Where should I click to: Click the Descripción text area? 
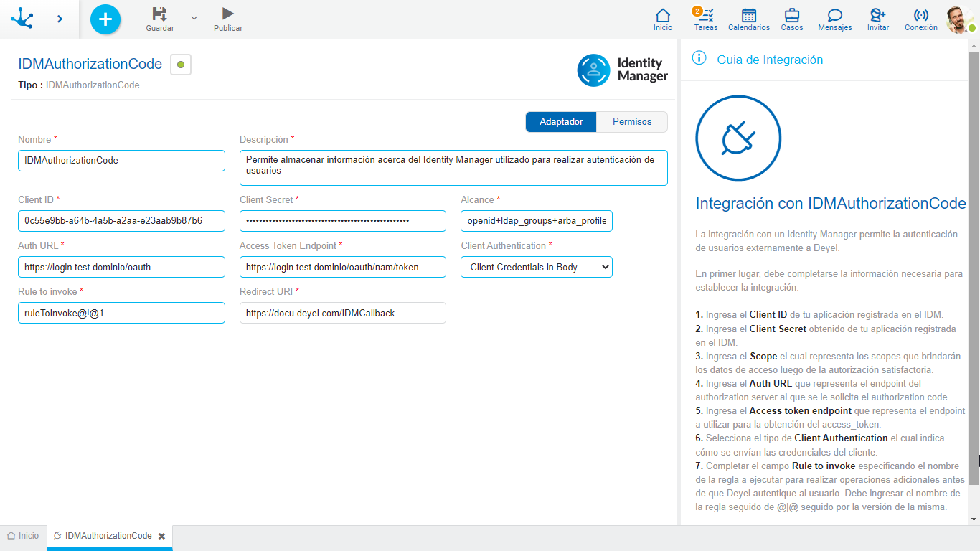click(x=453, y=168)
